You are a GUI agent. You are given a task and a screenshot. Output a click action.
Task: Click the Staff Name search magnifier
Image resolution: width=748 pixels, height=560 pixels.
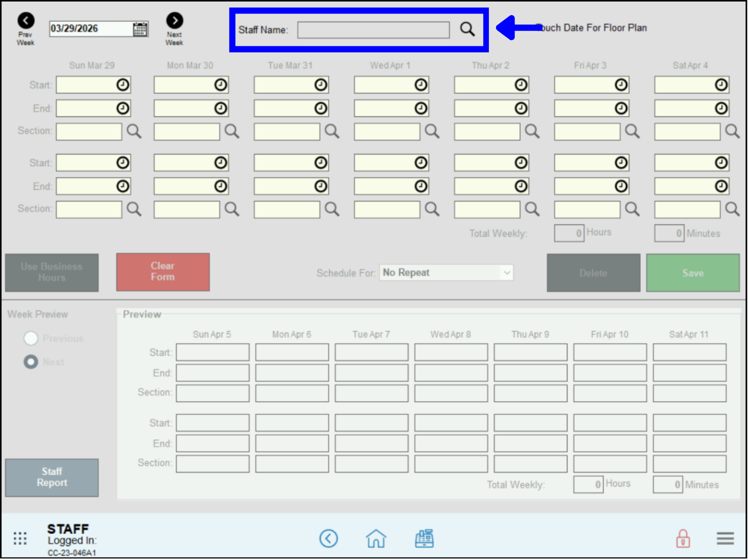(467, 29)
